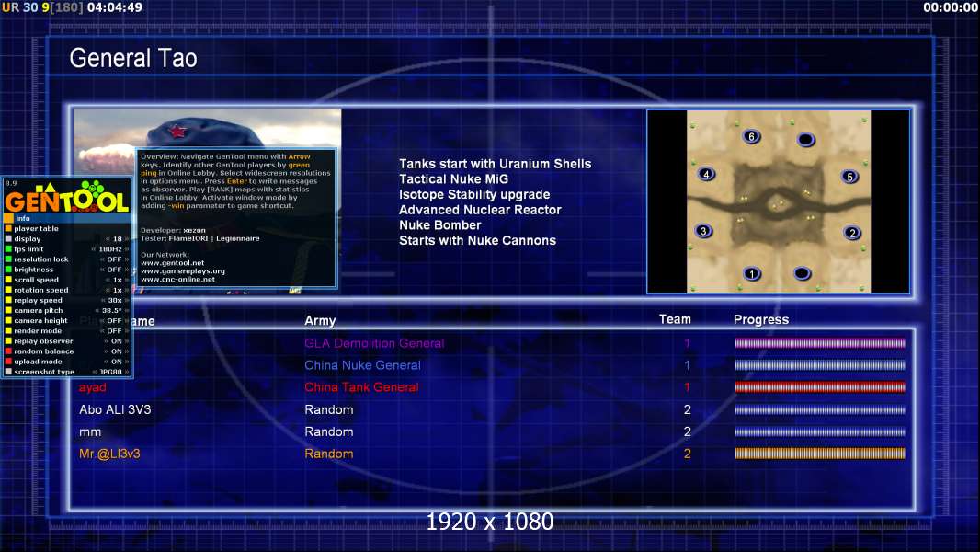Click the yellow square beside rotation speed
This screenshot has height=552, width=980.
pyautogui.click(x=9, y=290)
